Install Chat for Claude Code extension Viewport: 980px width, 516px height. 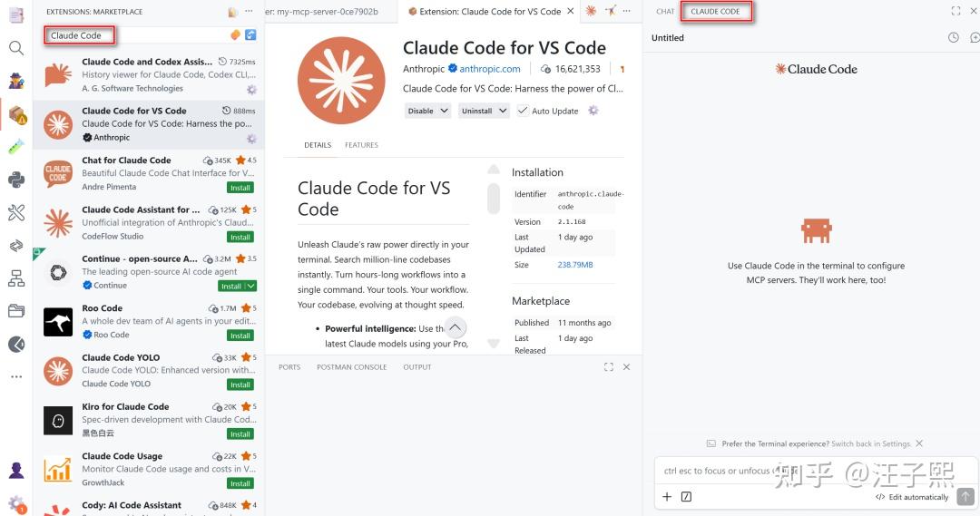[x=240, y=188]
